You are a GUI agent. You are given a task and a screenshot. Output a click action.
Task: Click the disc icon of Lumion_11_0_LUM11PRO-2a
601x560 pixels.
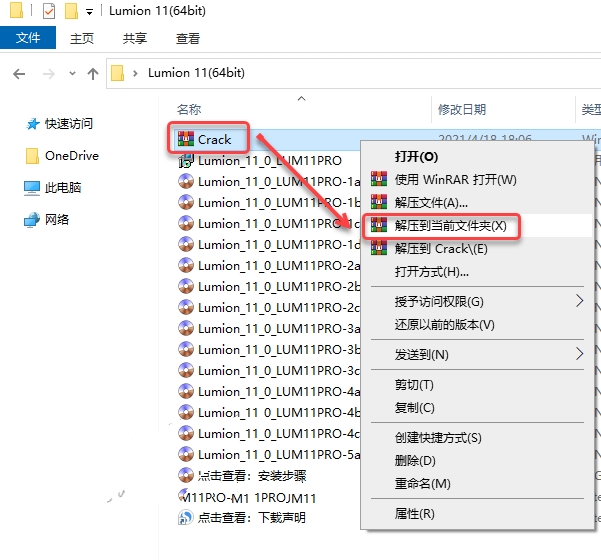[186, 266]
